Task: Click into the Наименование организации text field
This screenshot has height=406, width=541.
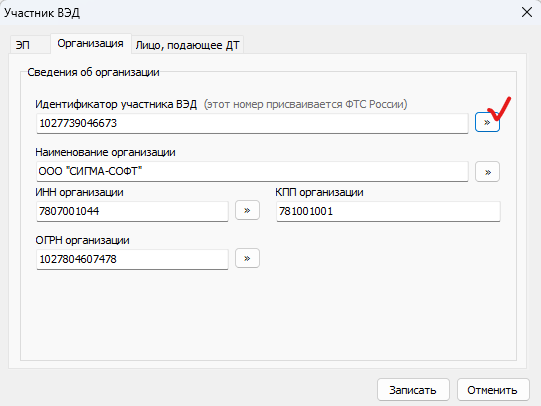Action: coord(252,171)
